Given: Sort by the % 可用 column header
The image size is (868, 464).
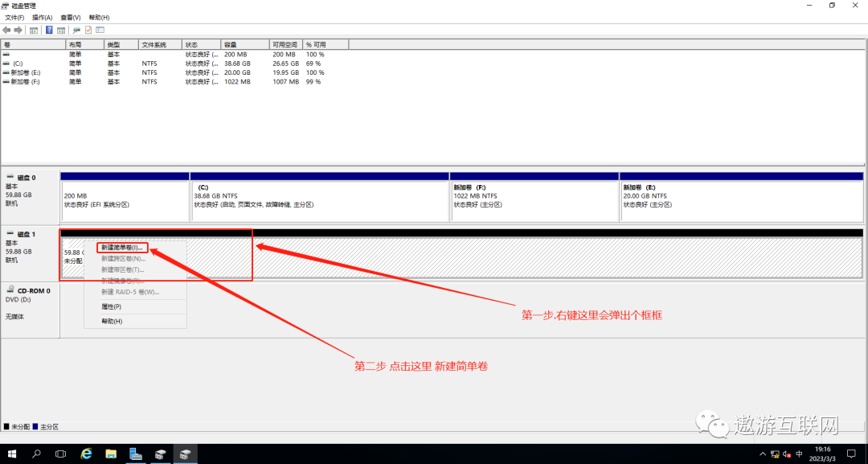Looking at the screenshot, I should 325,44.
